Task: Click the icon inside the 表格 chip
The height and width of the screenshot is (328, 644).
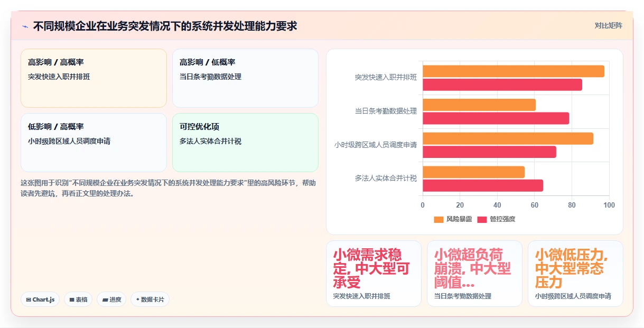Action: coord(72,299)
